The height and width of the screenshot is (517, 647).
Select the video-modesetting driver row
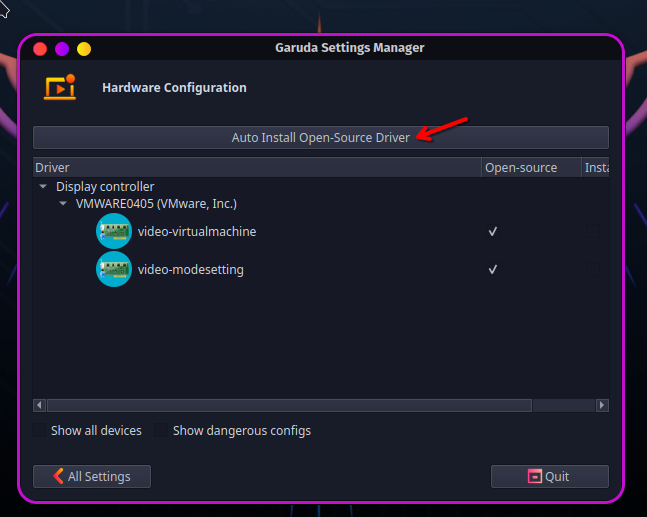[321, 269]
